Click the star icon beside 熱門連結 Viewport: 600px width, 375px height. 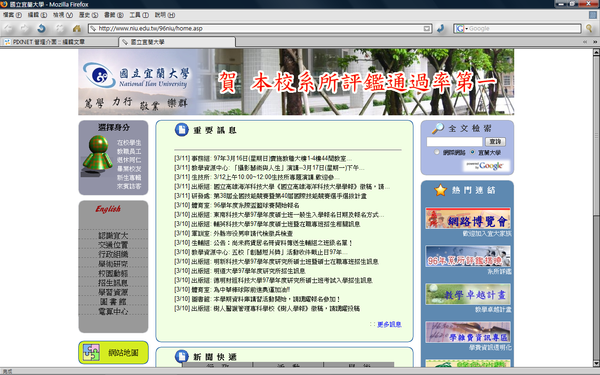(x=440, y=190)
